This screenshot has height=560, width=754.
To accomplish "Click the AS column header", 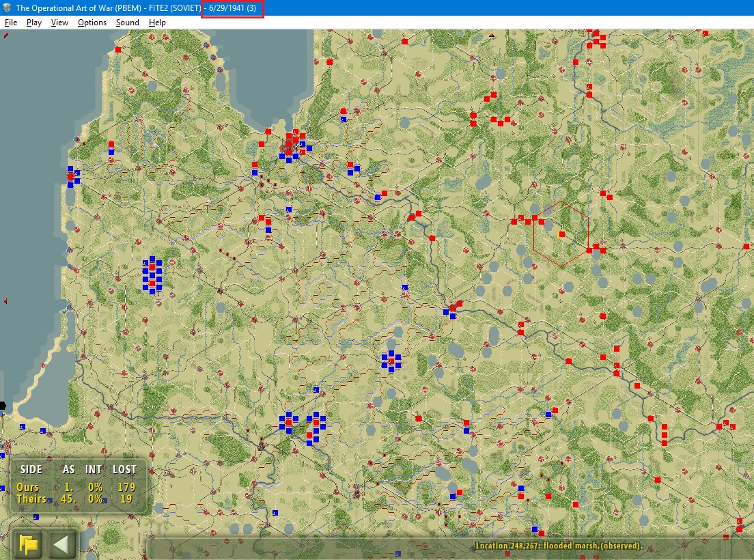I will click(x=68, y=470).
